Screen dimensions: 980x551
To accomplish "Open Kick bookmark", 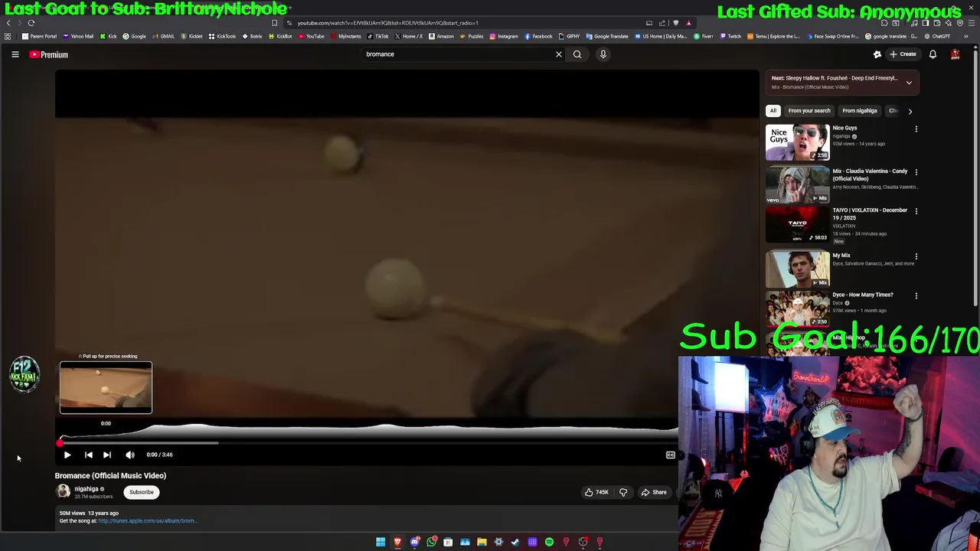I will 109,36.
